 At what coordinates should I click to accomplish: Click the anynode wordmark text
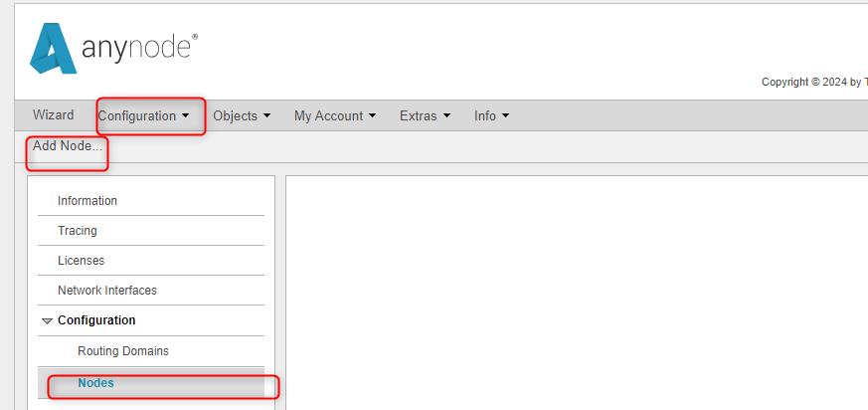click(x=137, y=50)
